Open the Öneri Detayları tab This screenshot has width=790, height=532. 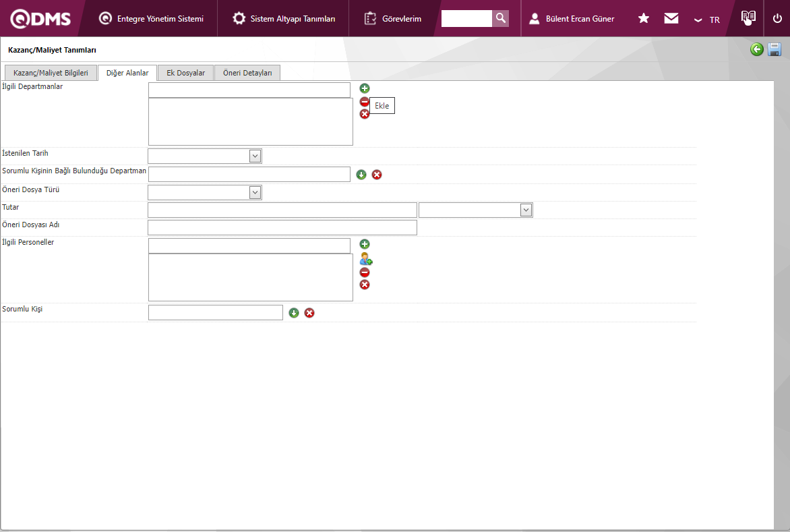tap(247, 73)
